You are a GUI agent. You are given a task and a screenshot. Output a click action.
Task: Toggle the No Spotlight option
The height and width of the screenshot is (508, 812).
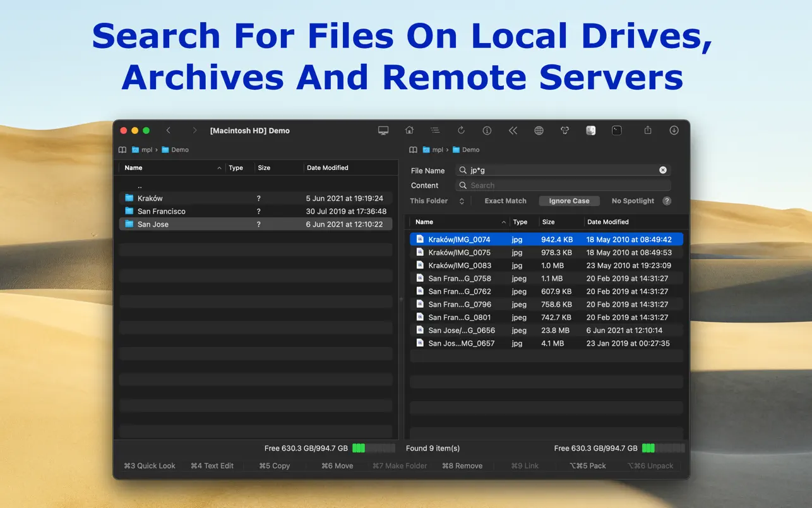(633, 201)
